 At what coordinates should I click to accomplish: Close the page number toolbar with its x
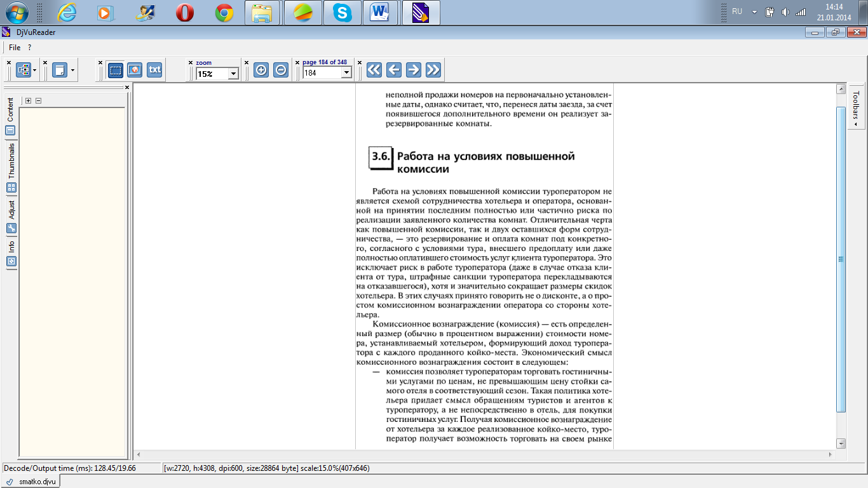[297, 62]
